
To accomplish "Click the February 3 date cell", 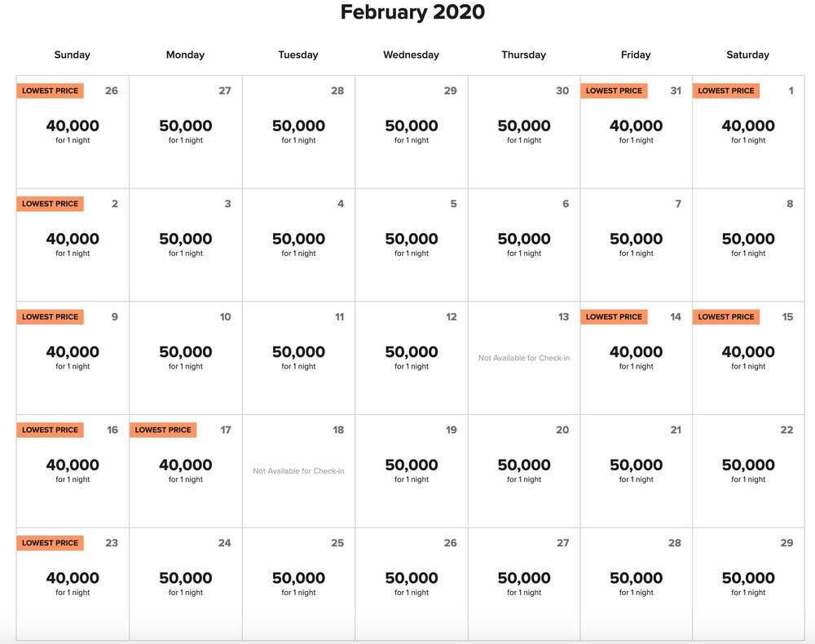I will [x=185, y=244].
